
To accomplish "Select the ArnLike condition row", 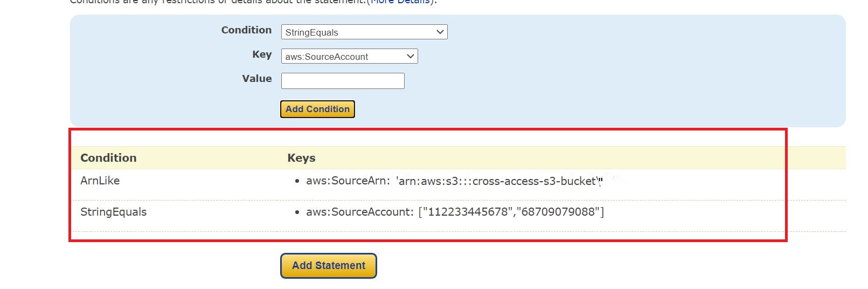I will [x=100, y=181].
